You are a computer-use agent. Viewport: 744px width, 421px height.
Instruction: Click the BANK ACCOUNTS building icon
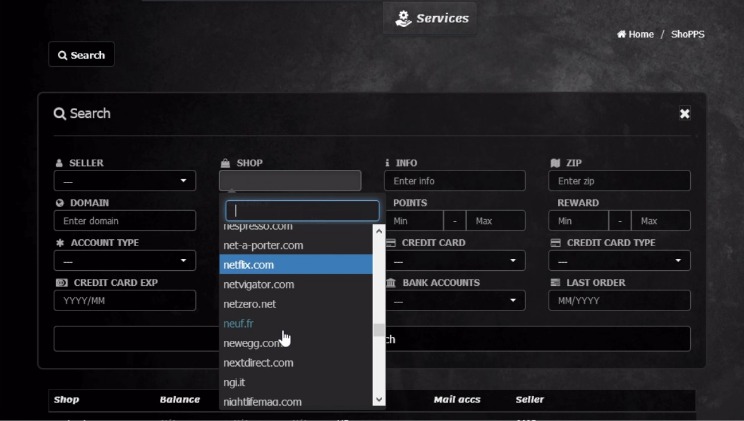[x=391, y=283]
